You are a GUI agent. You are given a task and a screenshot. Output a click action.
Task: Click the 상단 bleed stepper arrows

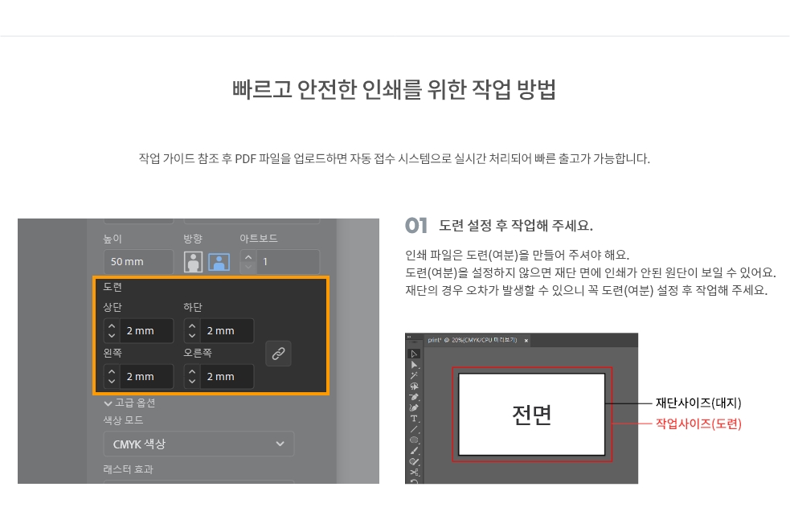pyautogui.click(x=112, y=331)
